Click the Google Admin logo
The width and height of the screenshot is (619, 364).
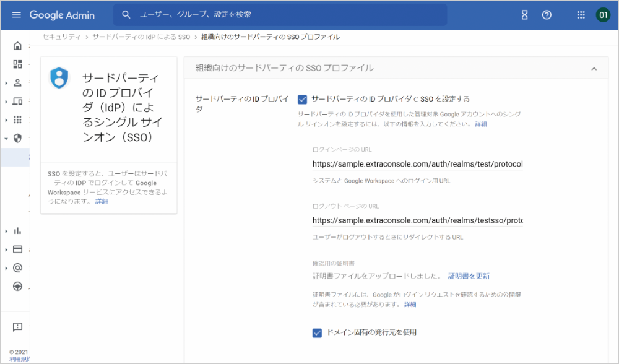pyautogui.click(x=62, y=15)
